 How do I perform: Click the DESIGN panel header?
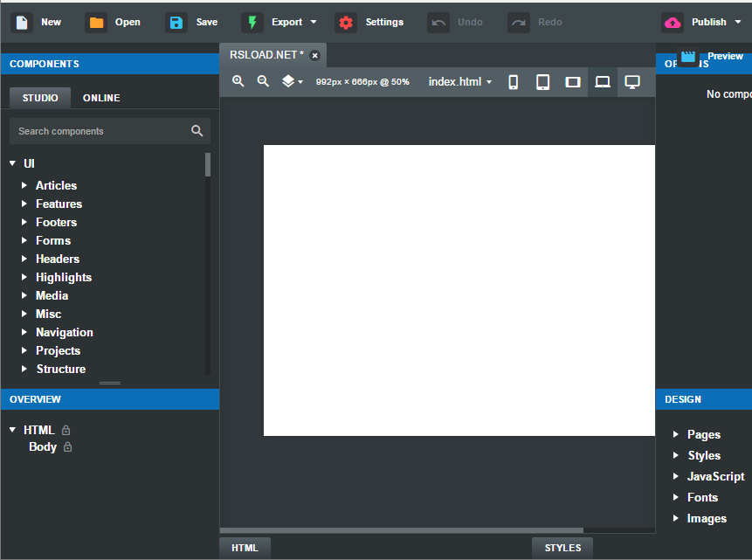pos(704,399)
